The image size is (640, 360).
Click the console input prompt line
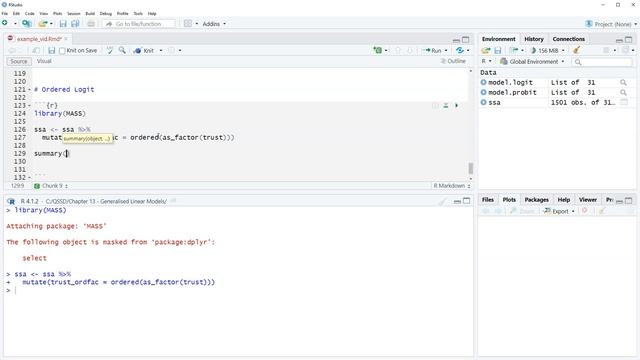tap(237, 290)
